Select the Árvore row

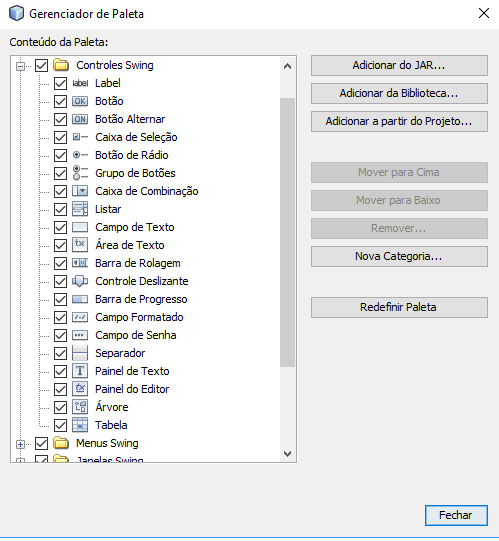111,407
